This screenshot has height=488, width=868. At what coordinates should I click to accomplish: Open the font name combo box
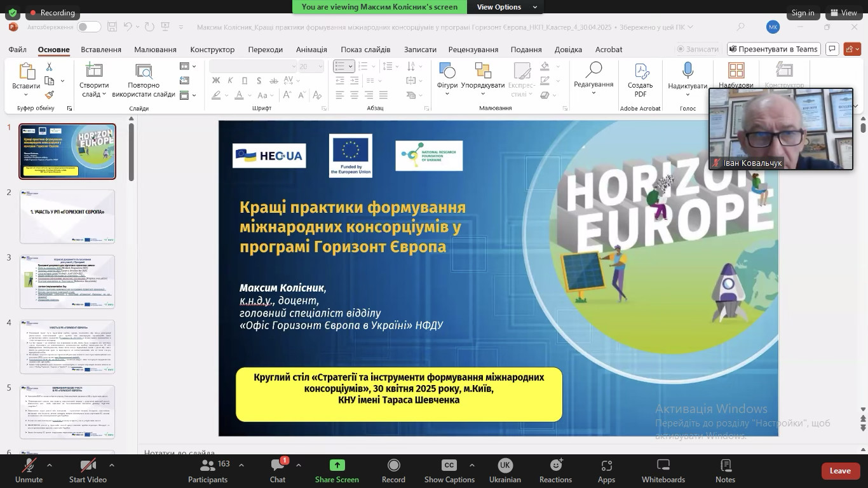(x=253, y=66)
